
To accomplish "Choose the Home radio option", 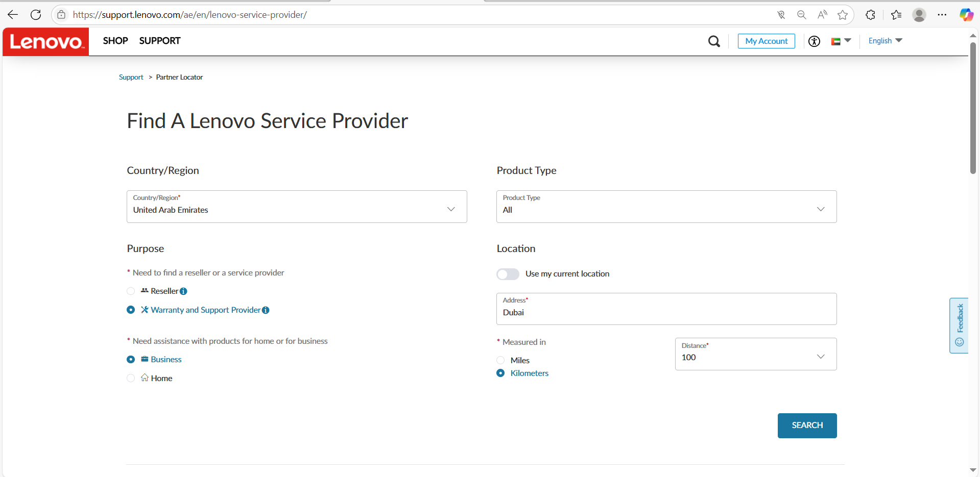I will point(131,378).
